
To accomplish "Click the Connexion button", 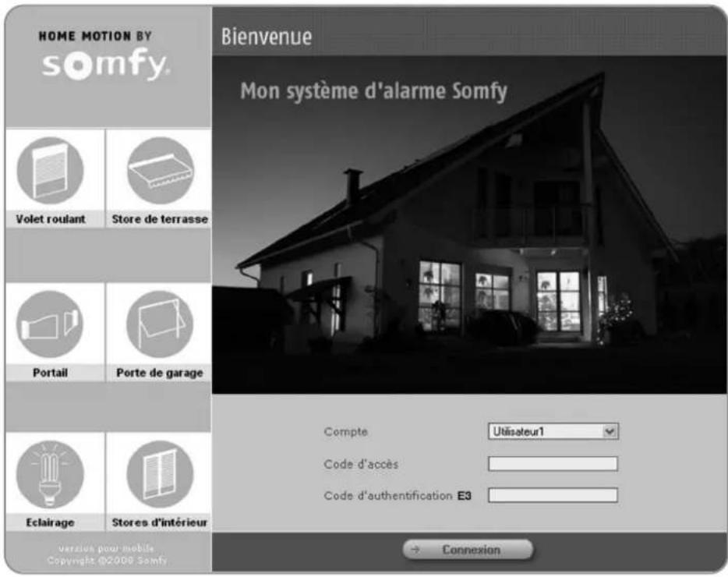I will (x=468, y=550).
